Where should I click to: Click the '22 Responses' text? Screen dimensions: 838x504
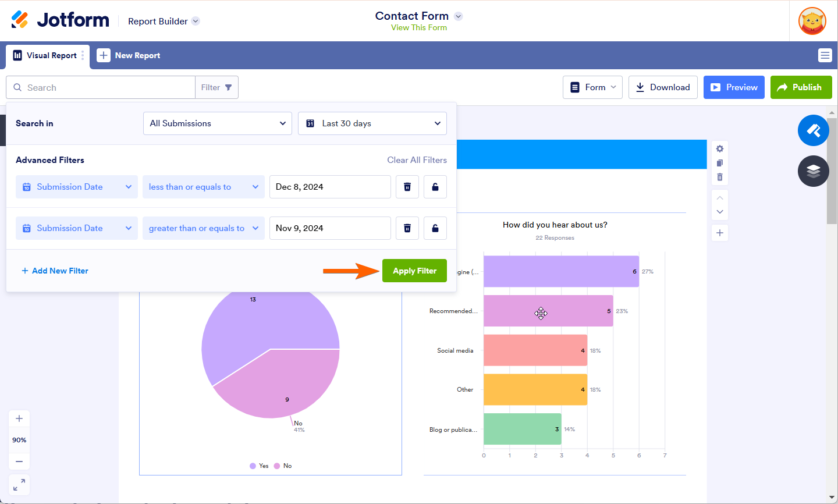(x=555, y=237)
